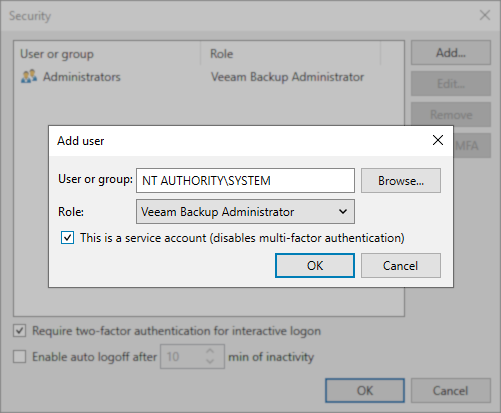This screenshot has height=413, width=501.
Task: Select the Administrators row in the list
Action: click(209, 77)
